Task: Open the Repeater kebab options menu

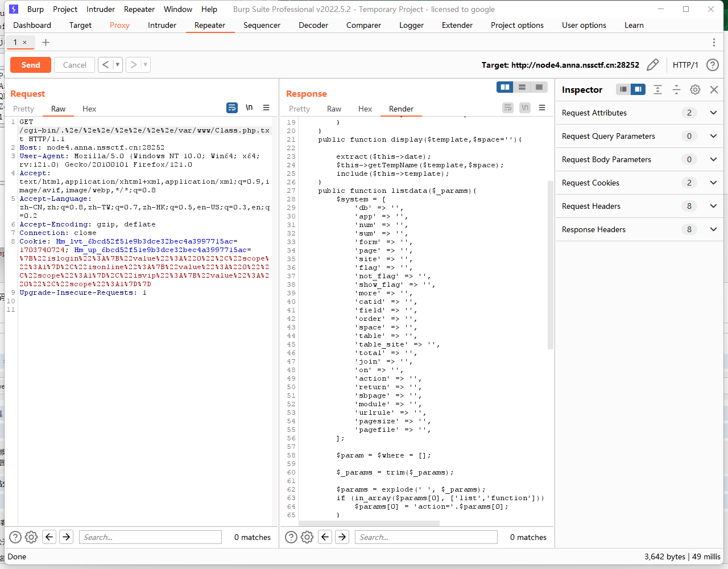Action: point(714,43)
